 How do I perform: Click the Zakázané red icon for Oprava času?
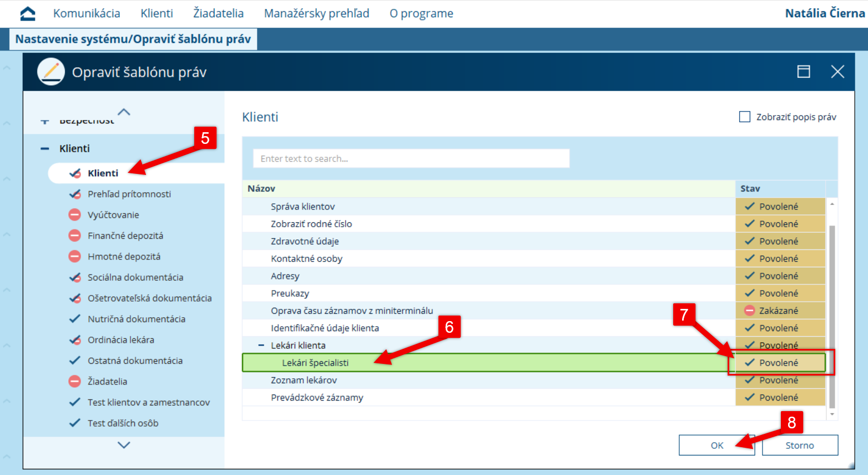pos(750,311)
